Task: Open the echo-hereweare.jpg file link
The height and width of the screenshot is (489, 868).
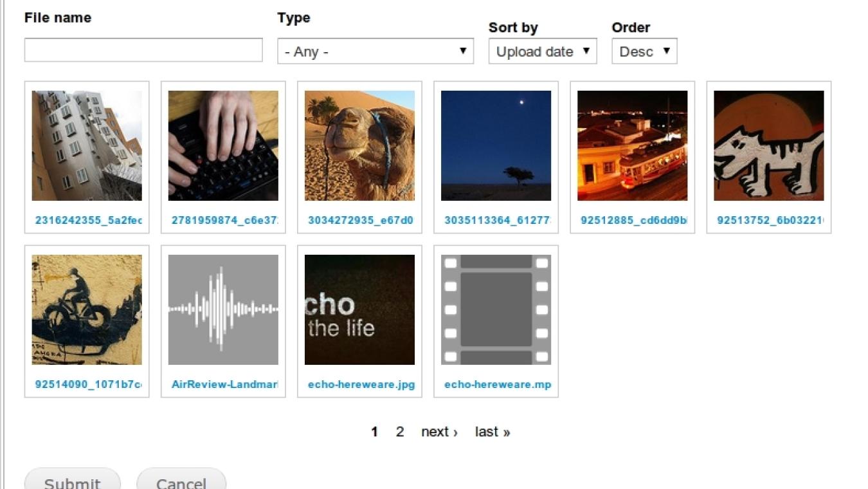Action: [x=359, y=384]
